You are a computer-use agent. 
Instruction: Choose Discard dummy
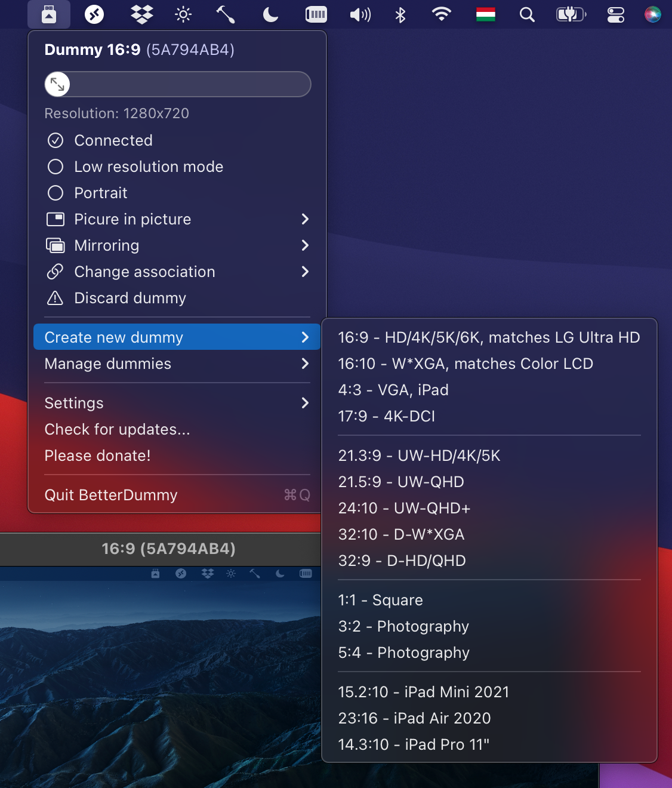tap(177, 298)
